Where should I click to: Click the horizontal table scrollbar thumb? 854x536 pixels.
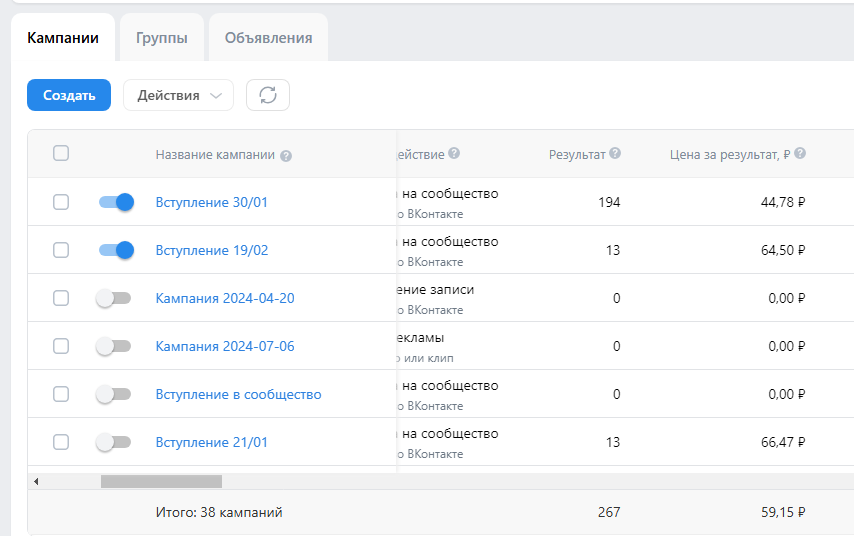161,481
